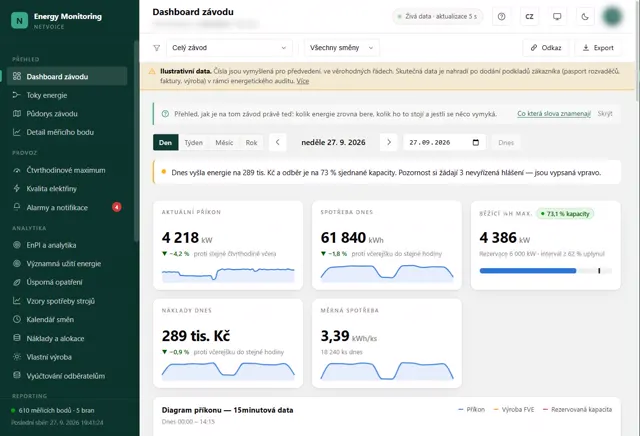Select the Rok period tab
Image resolution: width=640 pixels, height=436 pixels.
point(251,142)
